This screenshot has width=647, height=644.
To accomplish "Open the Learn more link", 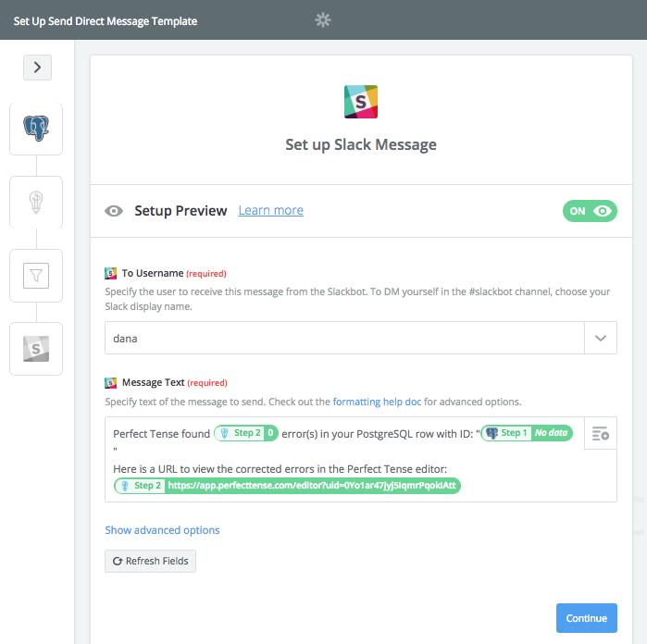I will 270,210.
